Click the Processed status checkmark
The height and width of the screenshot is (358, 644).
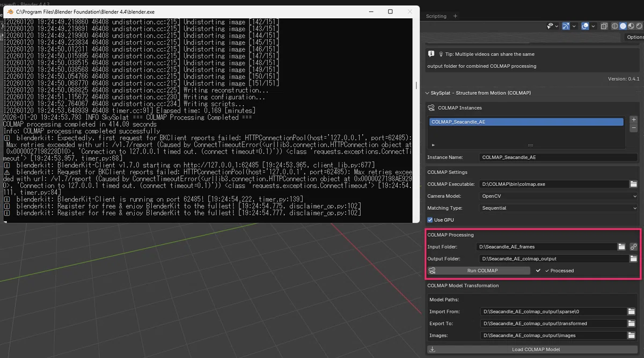coord(539,271)
